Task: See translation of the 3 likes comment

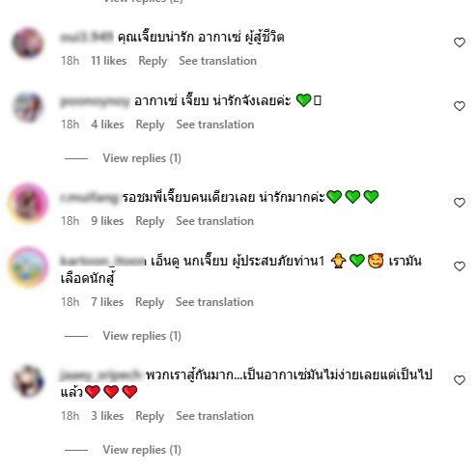Action: pos(215,416)
